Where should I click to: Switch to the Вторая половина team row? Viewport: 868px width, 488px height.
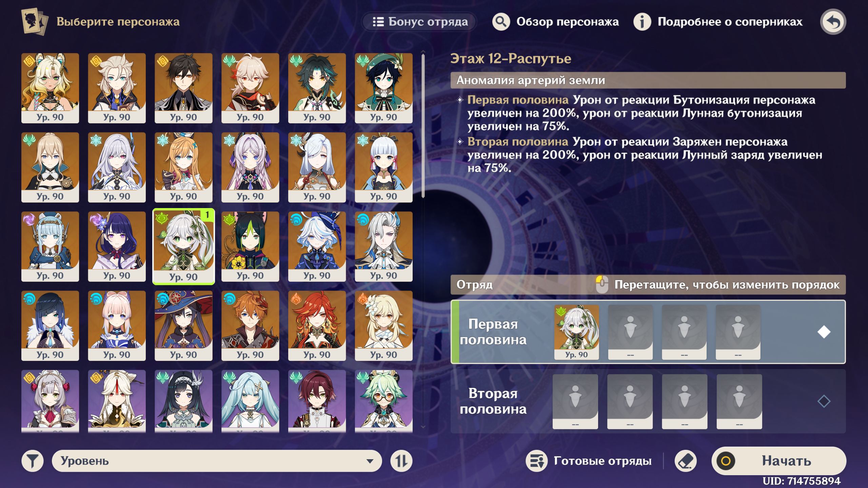coord(648,401)
